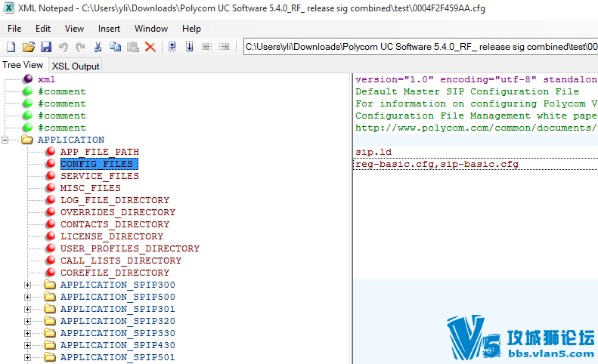Click the Nudge node down icon
598x364 pixels.
click(190, 47)
